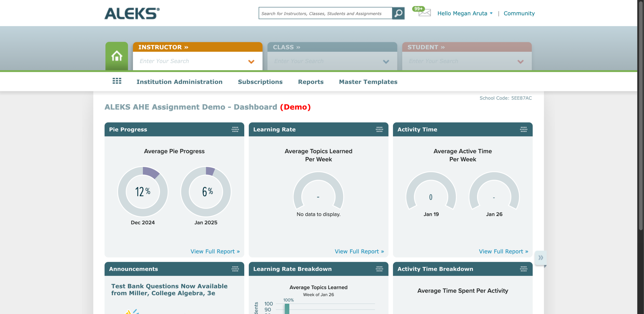The image size is (644, 314).
Task: Open Announcements tile options icon
Action: pyautogui.click(x=235, y=269)
